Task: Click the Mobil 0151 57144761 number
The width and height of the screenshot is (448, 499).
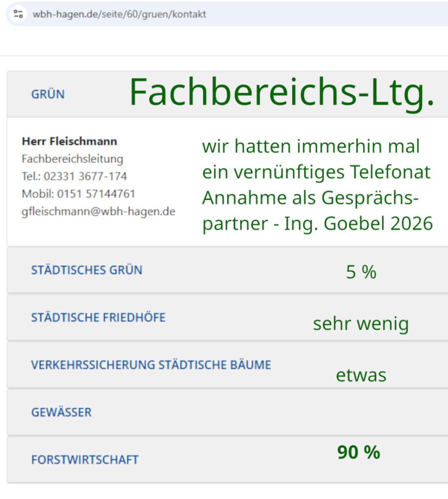Action: (x=78, y=194)
